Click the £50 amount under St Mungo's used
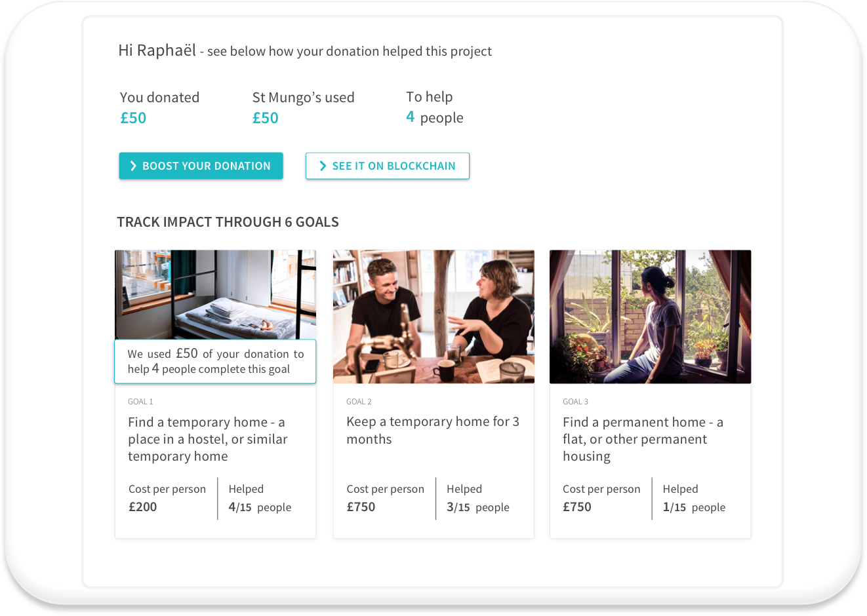Viewport: 867px width, 616px height. click(266, 118)
